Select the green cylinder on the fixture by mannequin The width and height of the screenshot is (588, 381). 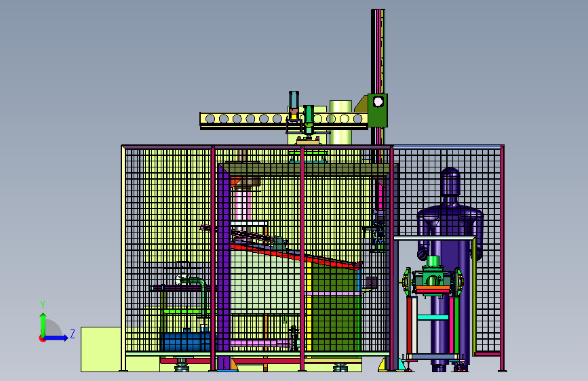tap(433, 261)
